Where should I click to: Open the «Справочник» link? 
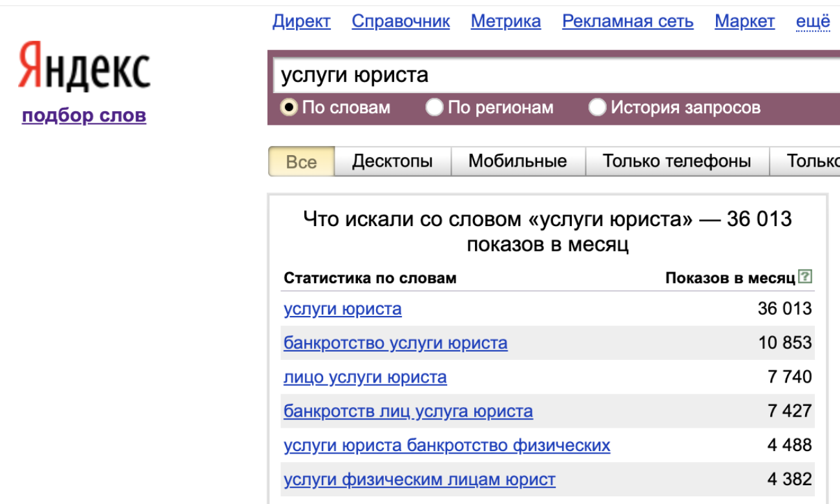tap(401, 21)
